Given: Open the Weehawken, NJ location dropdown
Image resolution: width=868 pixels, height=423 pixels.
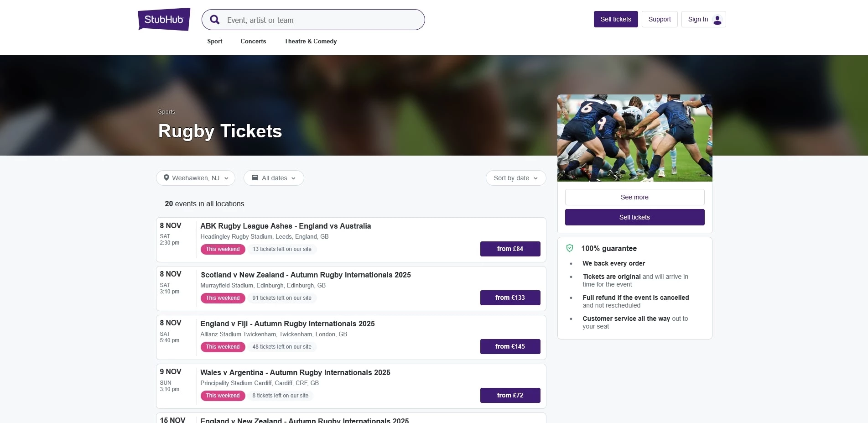Looking at the screenshot, I should click(x=195, y=178).
